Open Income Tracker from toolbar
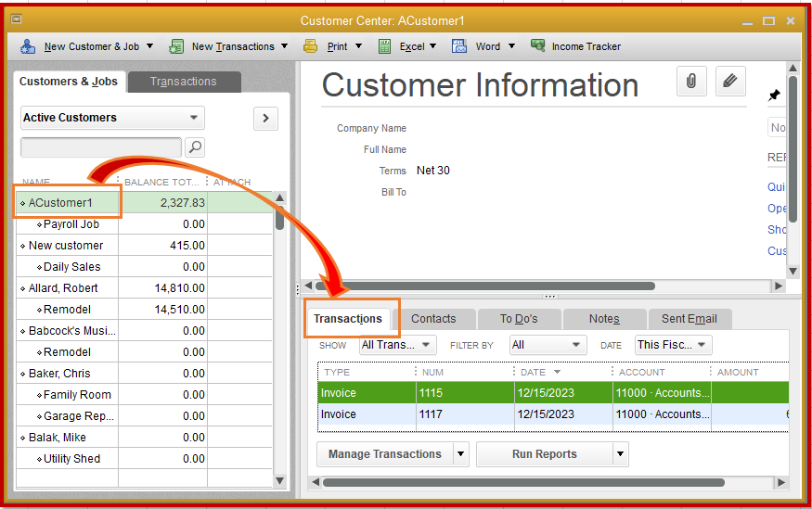 576,46
